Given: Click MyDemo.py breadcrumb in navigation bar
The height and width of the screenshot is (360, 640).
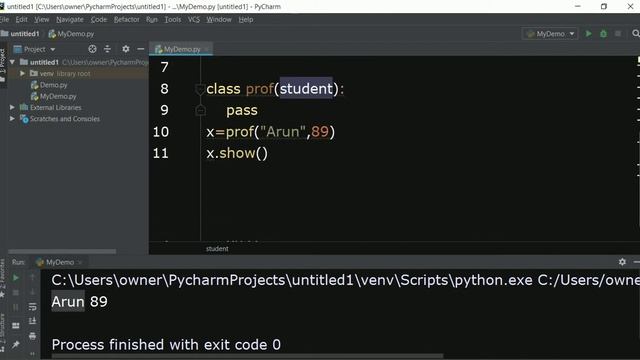Looking at the screenshot, I should coord(71,34).
